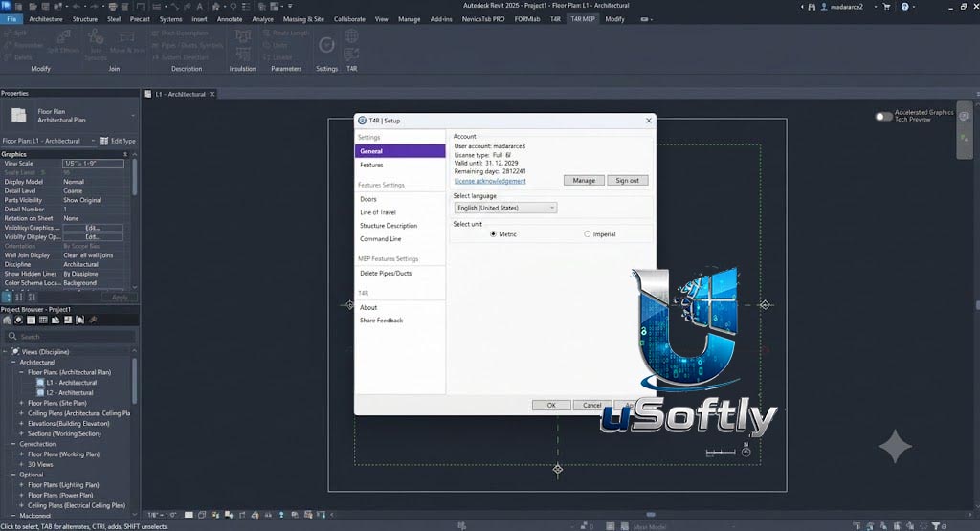Open the Floor Plan view selector dropdown
The image size is (980, 531).
click(x=49, y=142)
